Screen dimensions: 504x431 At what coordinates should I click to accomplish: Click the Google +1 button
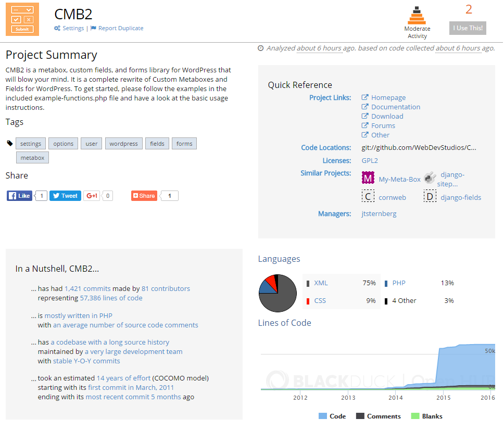[x=92, y=196]
